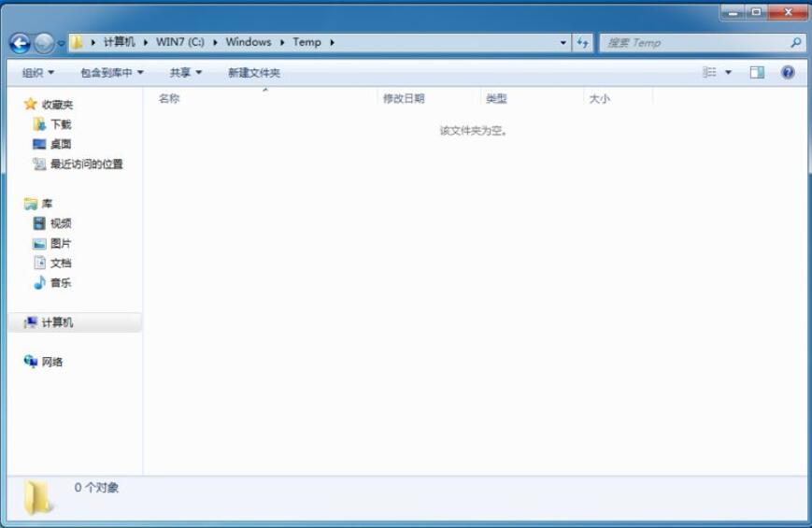Click the 库 libraries icon

pyautogui.click(x=31, y=204)
